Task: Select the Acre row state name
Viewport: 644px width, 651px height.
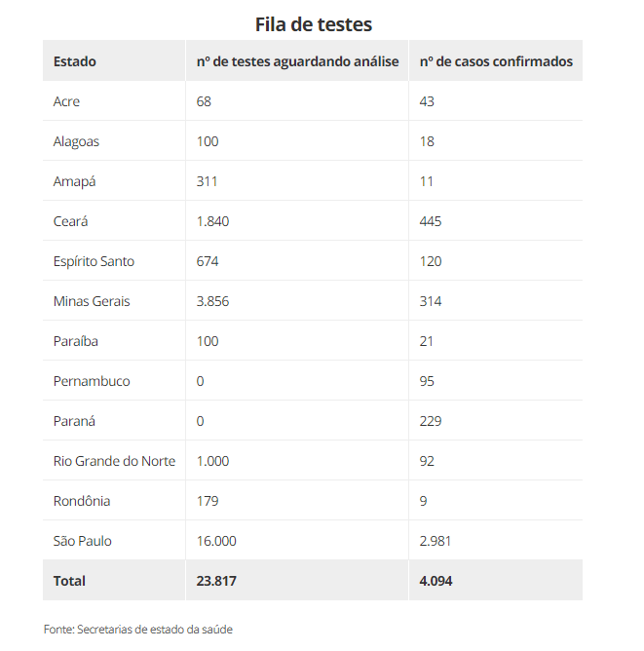Action: pos(67,101)
